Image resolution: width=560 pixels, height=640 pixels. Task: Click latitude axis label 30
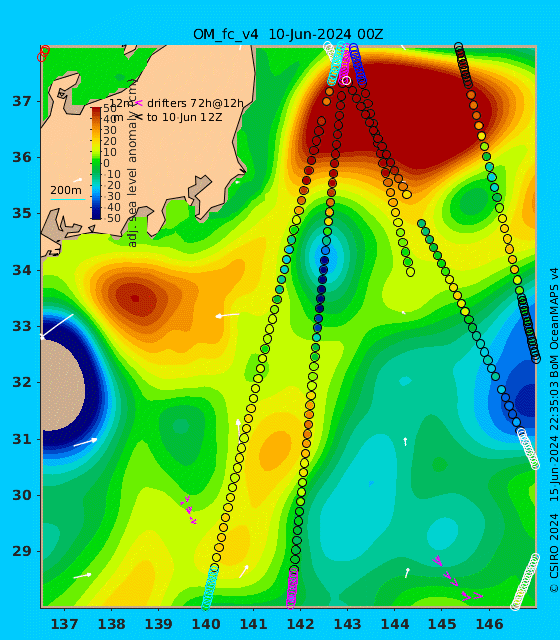coord(22,495)
